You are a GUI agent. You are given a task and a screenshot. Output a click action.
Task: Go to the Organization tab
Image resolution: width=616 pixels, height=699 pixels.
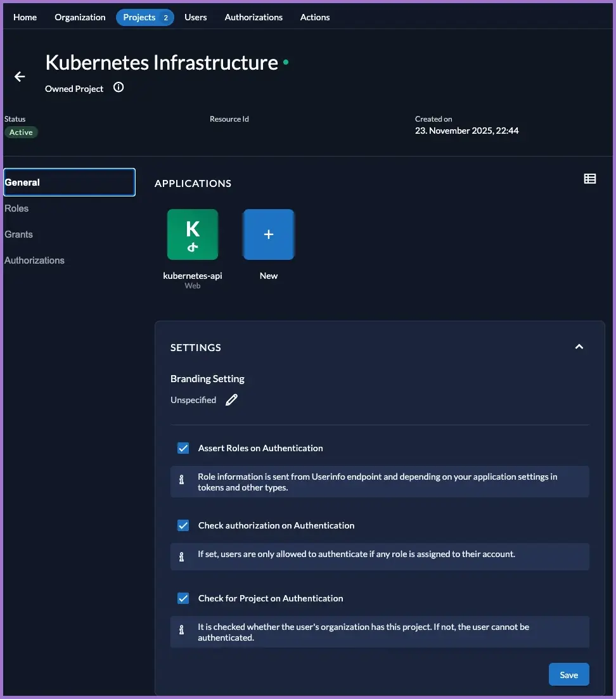pyautogui.click(x=80, y=17)
